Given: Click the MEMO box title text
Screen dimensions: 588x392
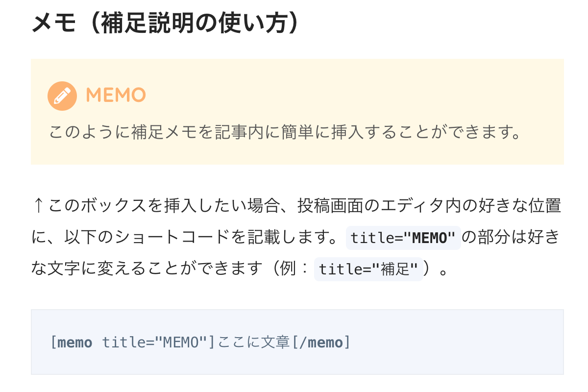Looking at the screenshot, I should tap(116, 96).
